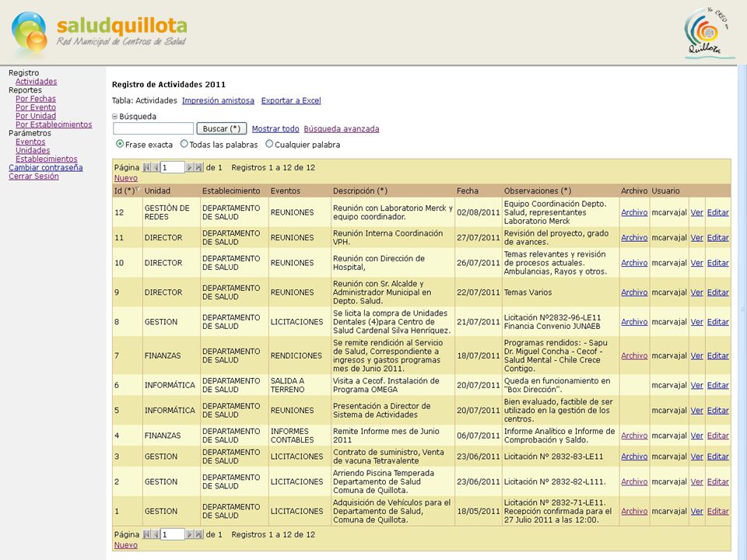Click Exportar a Excel link
This screenshot has width=747, height=560.
point(291,100)
